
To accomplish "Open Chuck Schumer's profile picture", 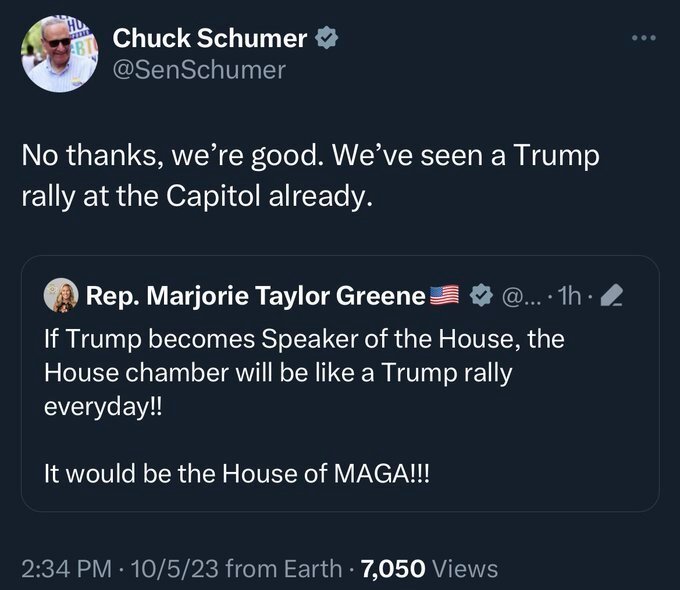I will (x=57, y=53).
